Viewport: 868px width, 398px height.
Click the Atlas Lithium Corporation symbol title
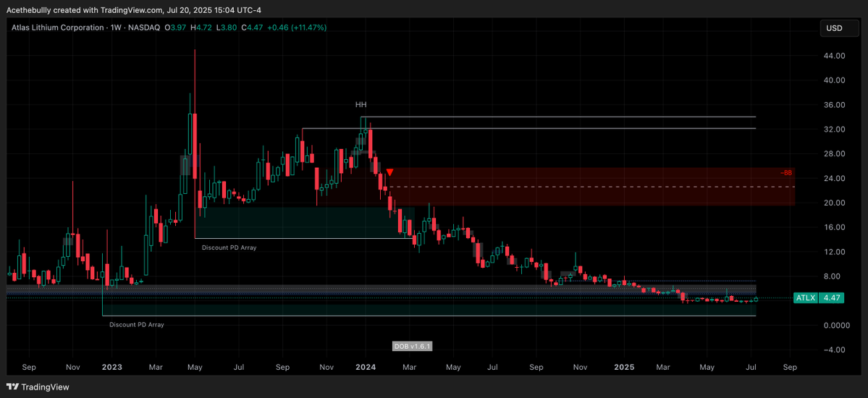(59, 27)
